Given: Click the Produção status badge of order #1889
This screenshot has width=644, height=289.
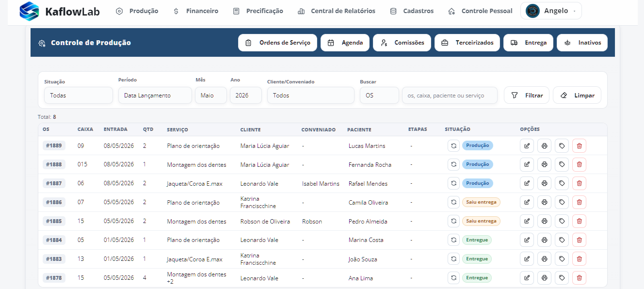Looking at the screenshot, I should coord(478,145).
